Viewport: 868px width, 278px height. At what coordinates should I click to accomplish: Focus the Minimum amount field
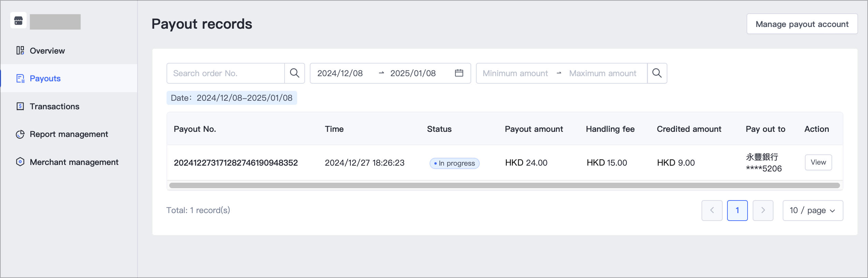[515, 73]
